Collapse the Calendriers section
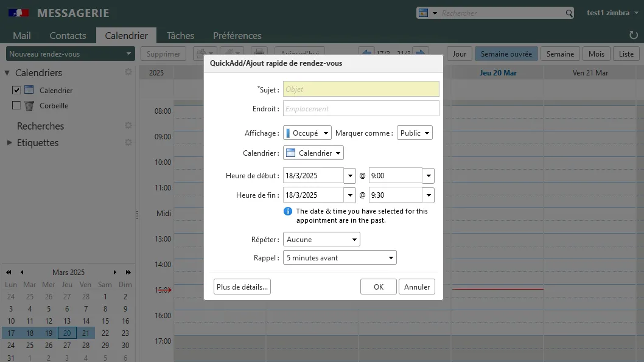The height and width of the screenshot is (362, 644). pyautogui.click(x=7, y=72)
